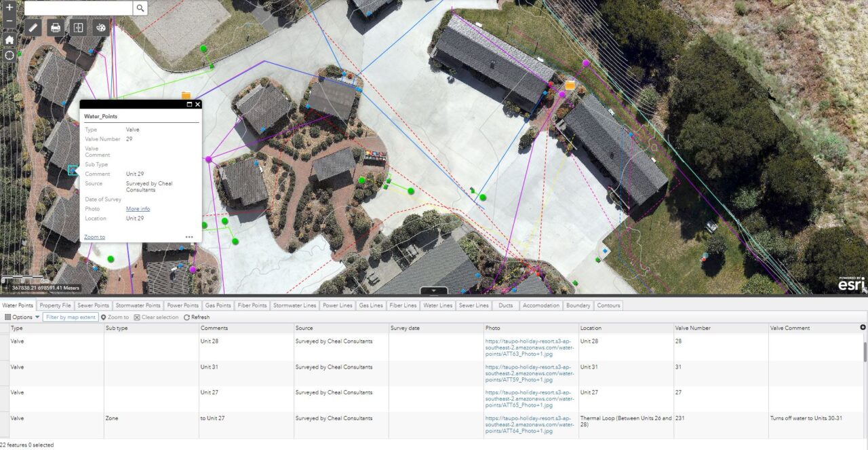Click the Zoom to pin icon in table toolbar
Screen dimensions: 868x450
(x=115, y=316)
